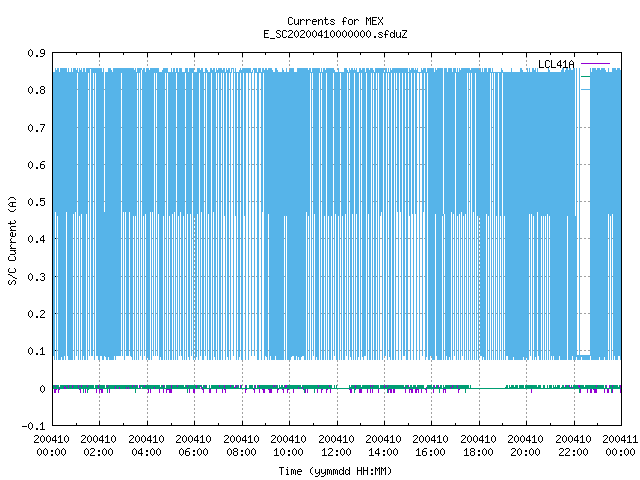Image resolution: width=640 pixels, height=480 pixels.
Task: Click the '0.8' y-axis tick label
Action: tap(36, 90)
